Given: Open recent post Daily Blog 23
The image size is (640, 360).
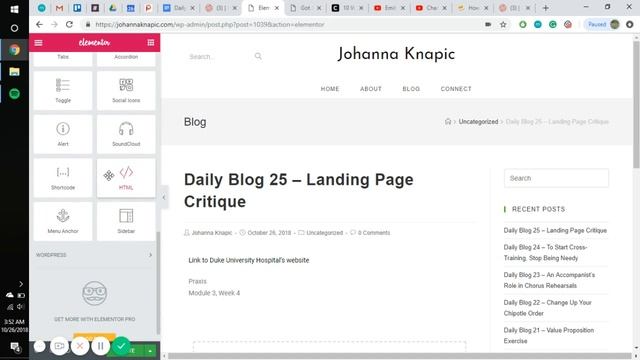Looking at the screenshot, I should (549, 280).
